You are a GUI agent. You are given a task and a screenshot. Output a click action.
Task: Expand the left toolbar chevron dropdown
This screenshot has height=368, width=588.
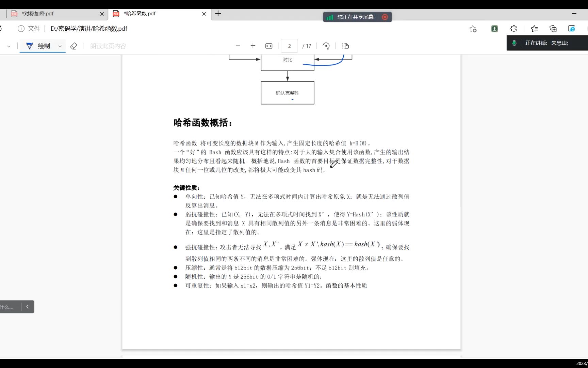(9, 46)
